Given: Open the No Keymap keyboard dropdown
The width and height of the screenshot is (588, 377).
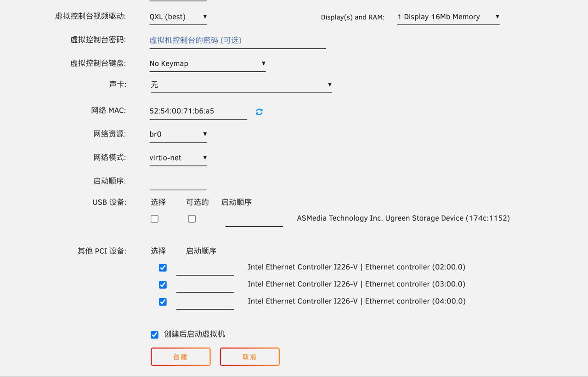Looking at the screenshot, I should click(207, 63).
